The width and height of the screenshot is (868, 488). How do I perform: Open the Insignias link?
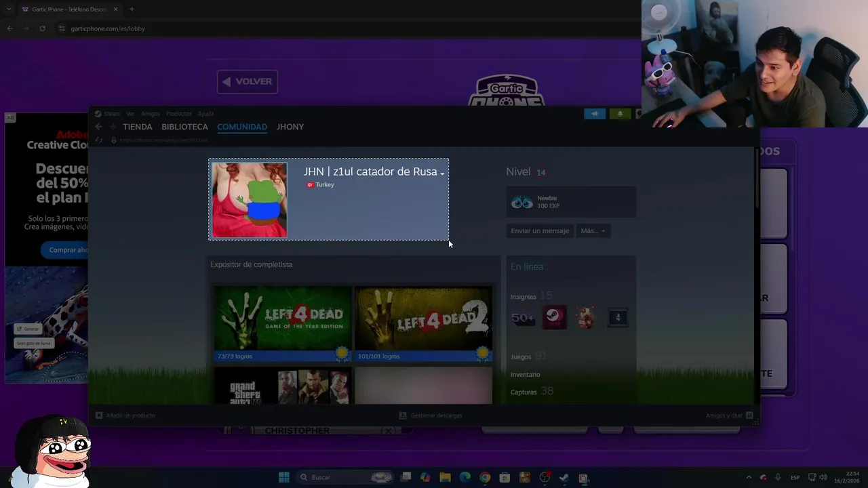pos(524,297)
